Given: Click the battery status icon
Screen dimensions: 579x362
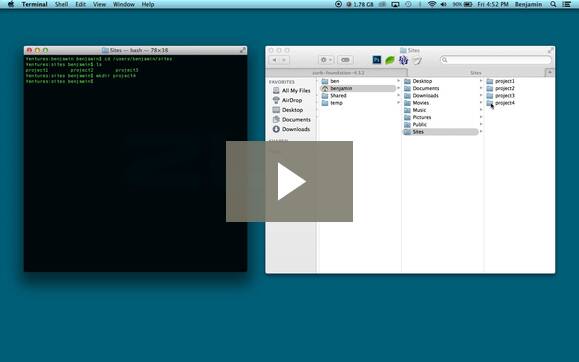Looking at the screenshot, I should tap(468, 4).
